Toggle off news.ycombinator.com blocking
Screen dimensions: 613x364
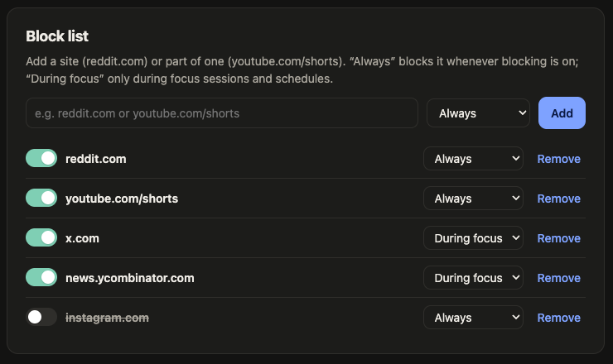tap(41, 277)
